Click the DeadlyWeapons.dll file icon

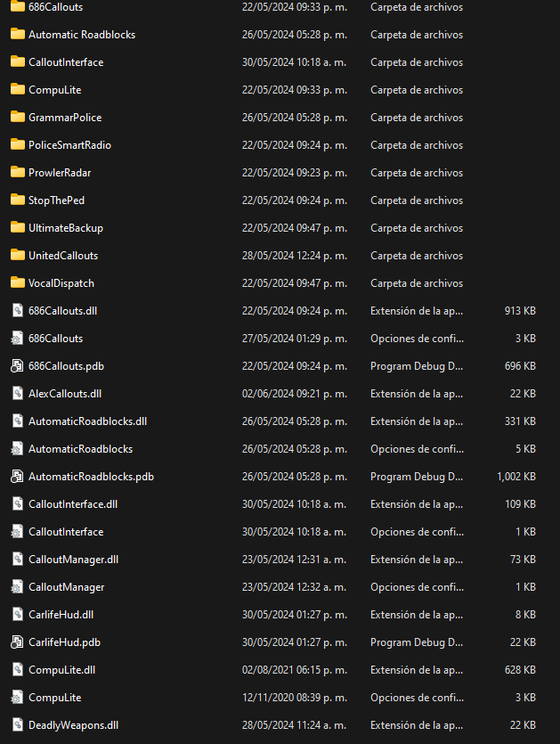tap(18, 724)
